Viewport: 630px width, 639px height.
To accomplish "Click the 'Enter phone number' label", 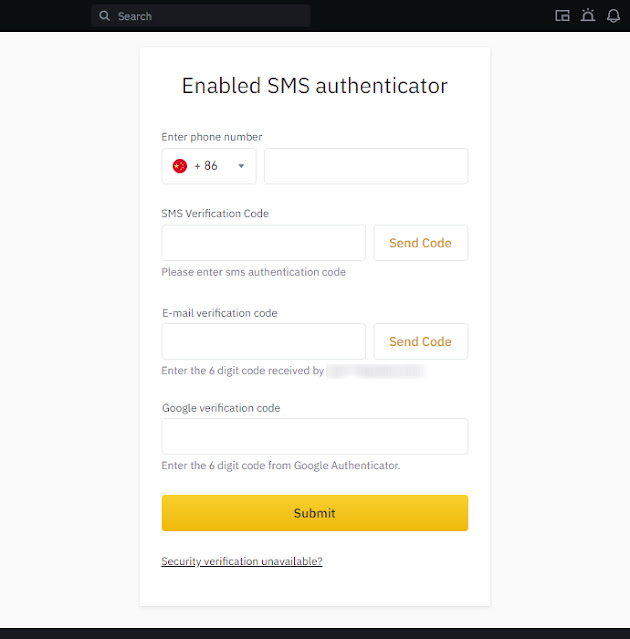I will (x=211, y=137).
